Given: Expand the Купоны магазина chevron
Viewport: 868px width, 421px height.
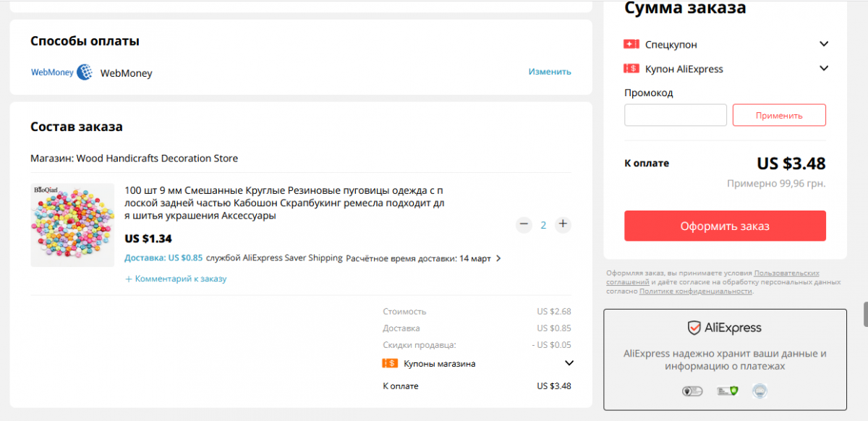Looking at the screenshot, I should click(569, 363).
